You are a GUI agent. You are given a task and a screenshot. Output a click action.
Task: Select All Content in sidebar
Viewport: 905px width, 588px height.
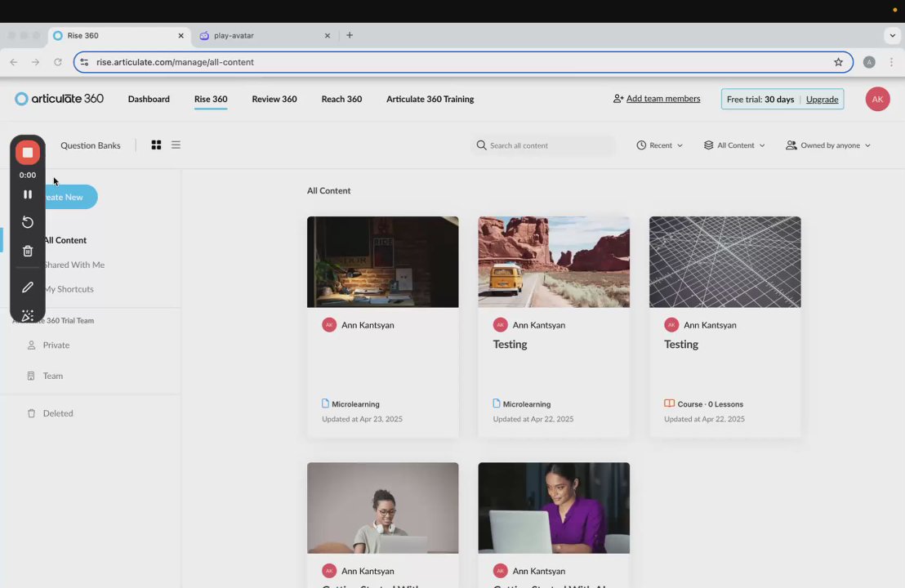click(x=65, y=240)
